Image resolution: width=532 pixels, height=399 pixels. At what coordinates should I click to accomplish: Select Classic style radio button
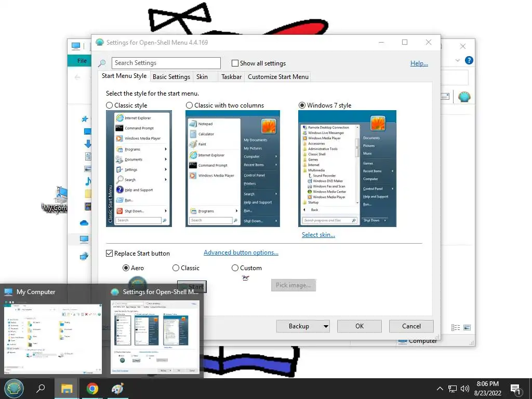109,105
